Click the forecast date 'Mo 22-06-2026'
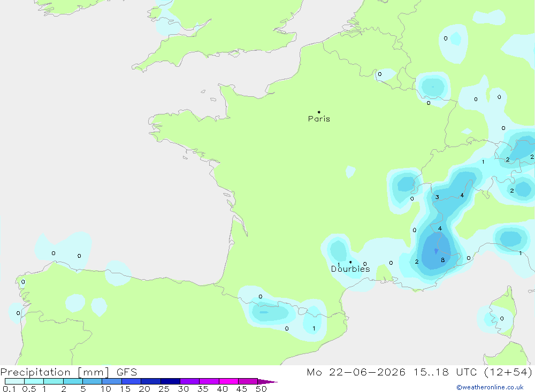This screenshot has height=392, width=535. (356, 372)
